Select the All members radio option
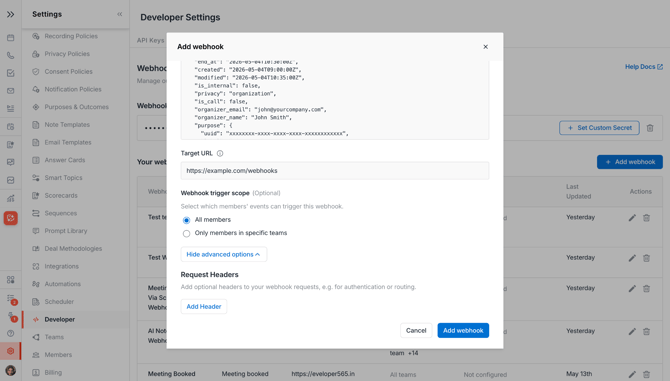 click(x=186, y=220)
